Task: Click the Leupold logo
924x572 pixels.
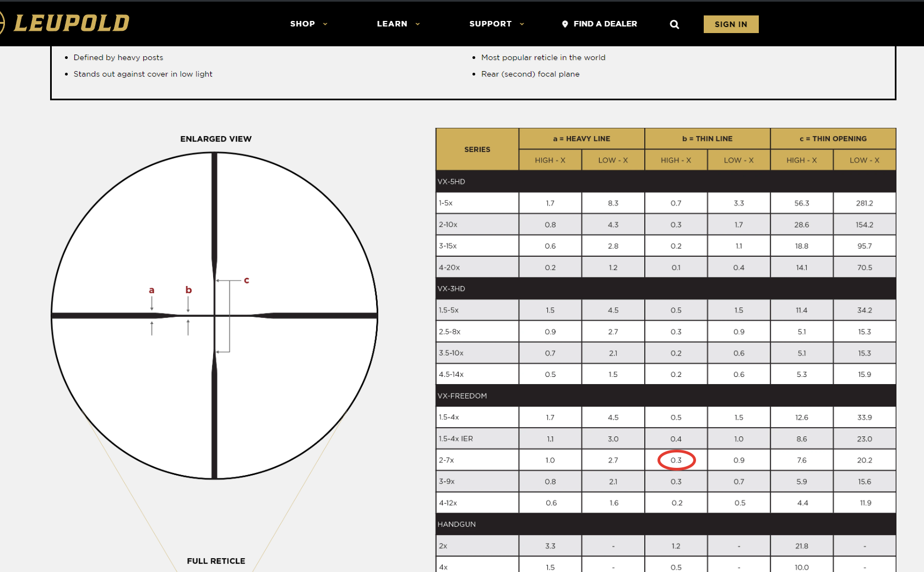Action: [65, 23]
